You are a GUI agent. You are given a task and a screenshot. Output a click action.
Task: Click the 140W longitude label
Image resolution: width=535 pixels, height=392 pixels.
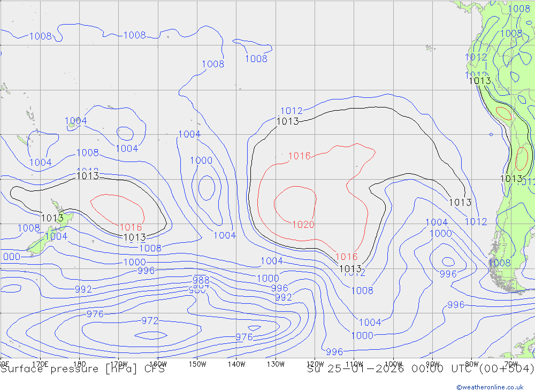[x=236, y=364]
